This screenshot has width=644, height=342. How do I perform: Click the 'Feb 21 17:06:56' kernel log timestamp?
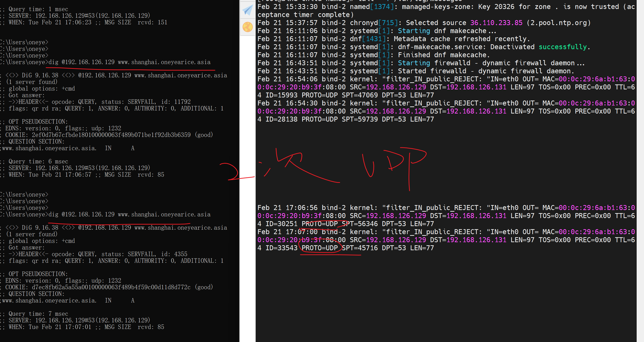(288, 208)
